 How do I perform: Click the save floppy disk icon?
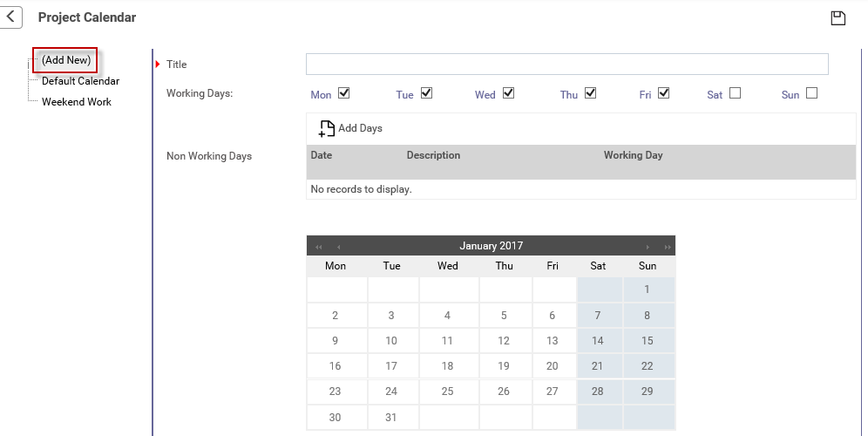(838, 18)
